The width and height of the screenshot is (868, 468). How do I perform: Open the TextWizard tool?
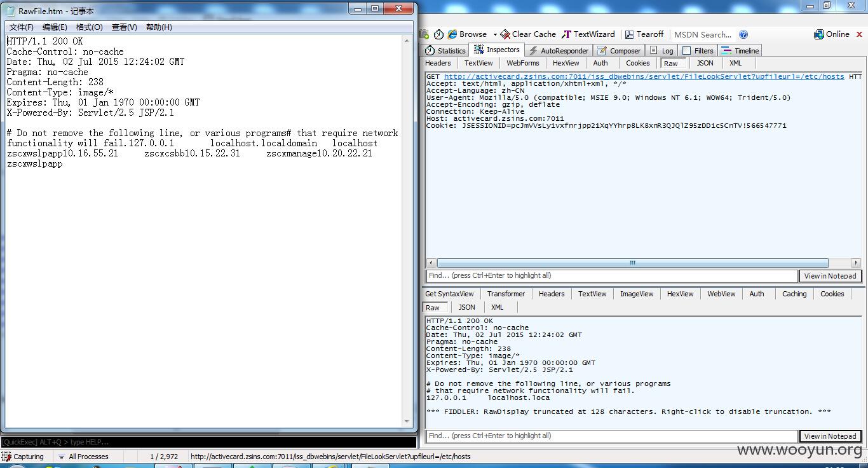588,34
